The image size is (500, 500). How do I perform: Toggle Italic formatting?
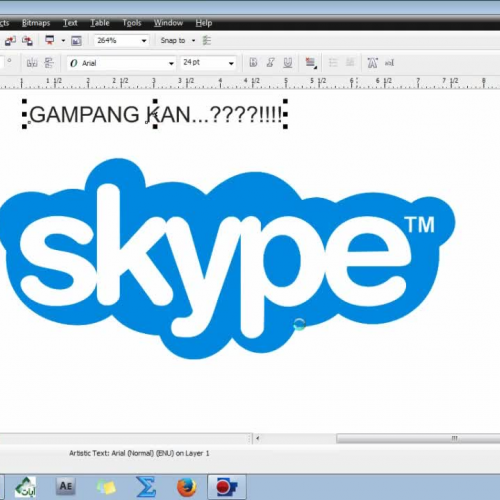[270, 62]
